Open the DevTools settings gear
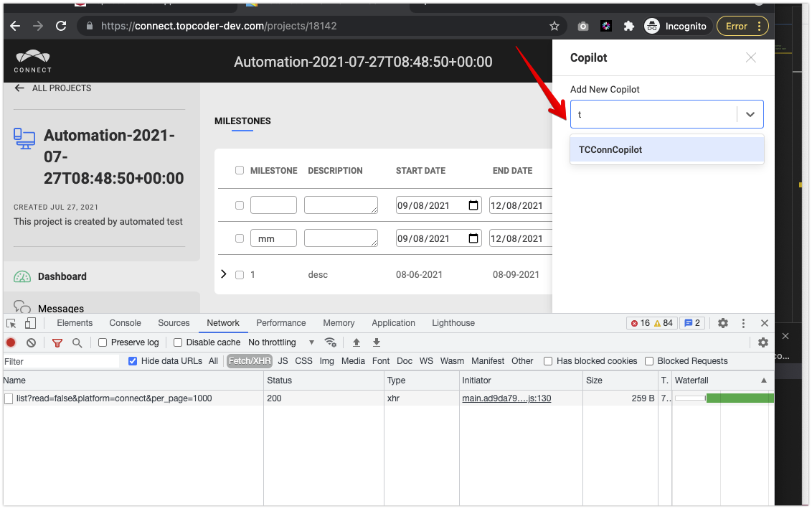This screenshot has height=509, width=812. pyautogui.click(x=723, y=323)
